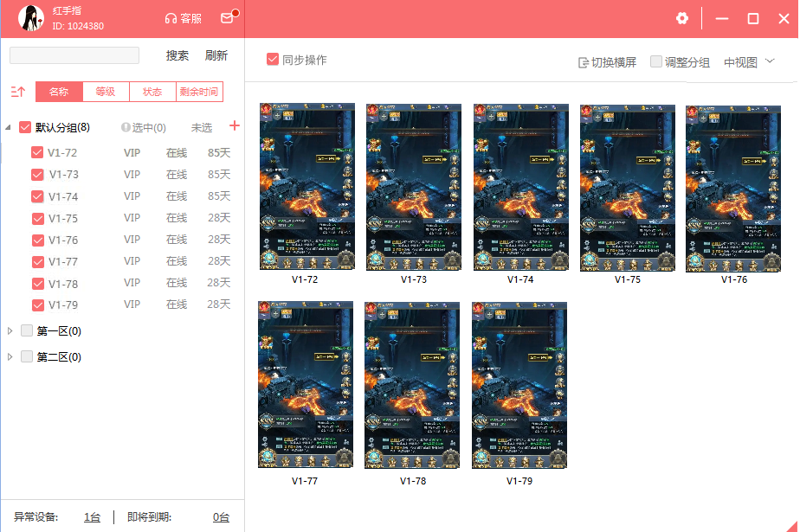Screen dimensions: 800x532
Task: Click the 选中(0) selected count text
Action: (149, 127)
